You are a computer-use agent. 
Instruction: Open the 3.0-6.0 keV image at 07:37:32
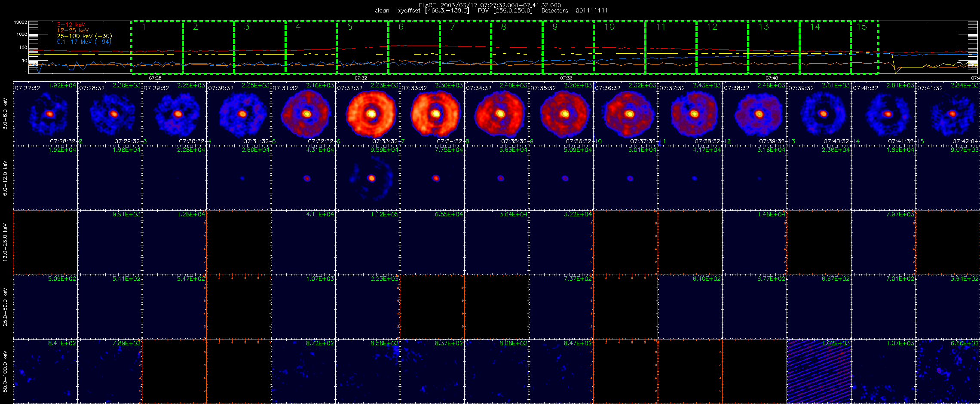point(690,113)
